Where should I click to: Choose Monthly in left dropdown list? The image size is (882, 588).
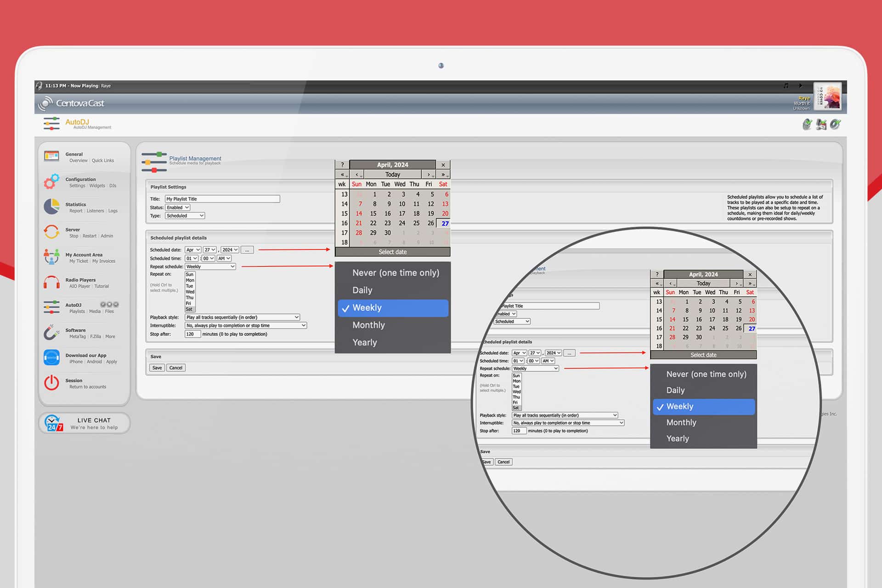pyautogui.click(x=368, y=325)
